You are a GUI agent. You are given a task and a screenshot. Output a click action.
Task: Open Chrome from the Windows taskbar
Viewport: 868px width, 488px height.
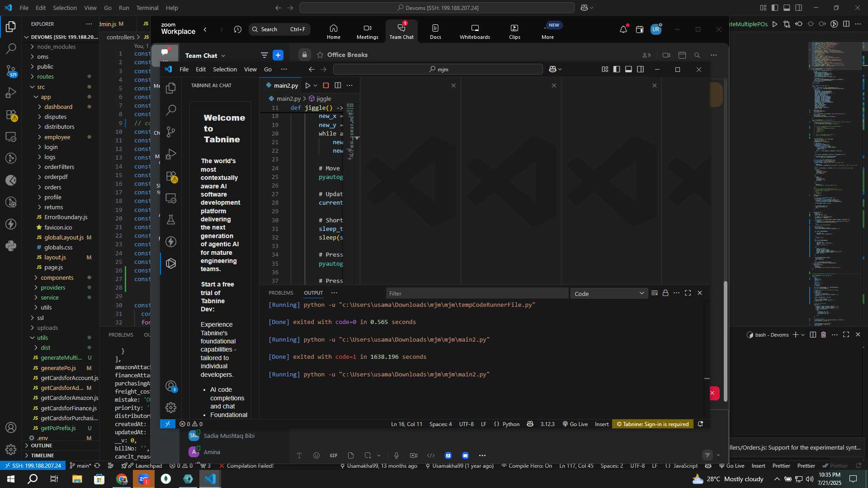tap(122, 479)
